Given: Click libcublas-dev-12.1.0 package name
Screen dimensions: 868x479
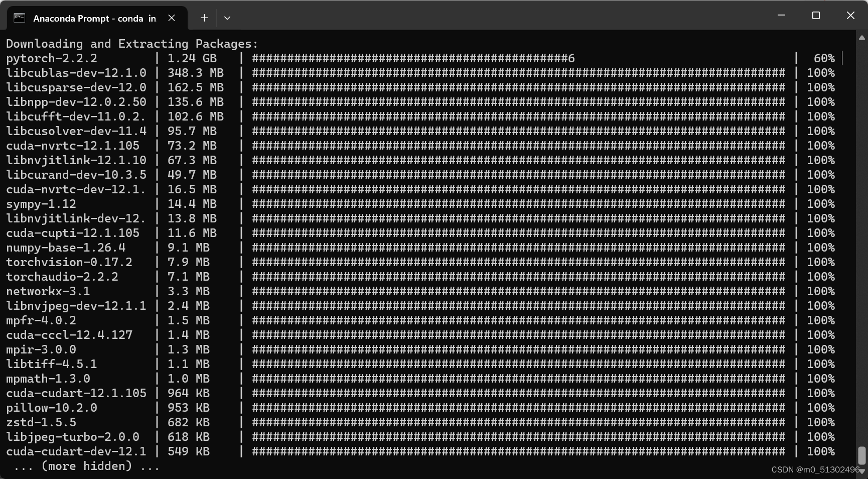Looking at the screenshot, I should point(76,73).
